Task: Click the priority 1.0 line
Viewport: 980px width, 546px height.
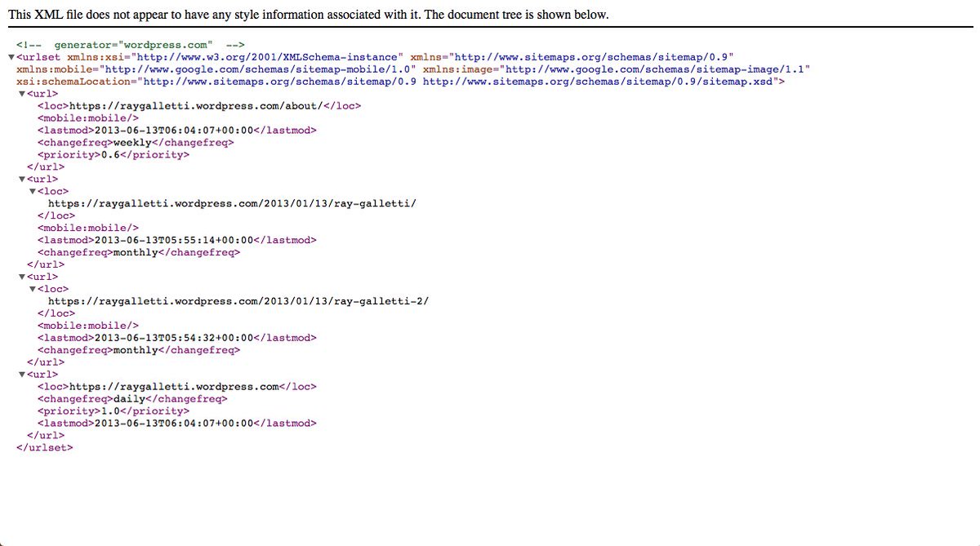Action: pos(114,411)
